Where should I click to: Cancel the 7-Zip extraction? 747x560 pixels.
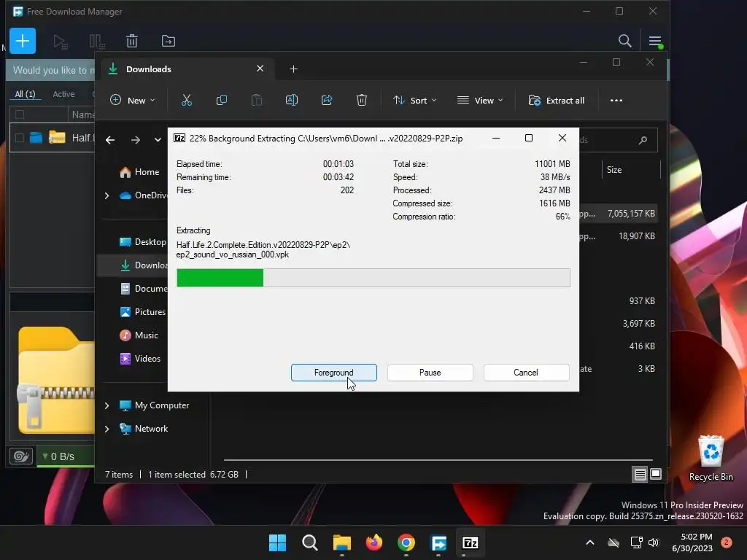(x=526, y=373)
